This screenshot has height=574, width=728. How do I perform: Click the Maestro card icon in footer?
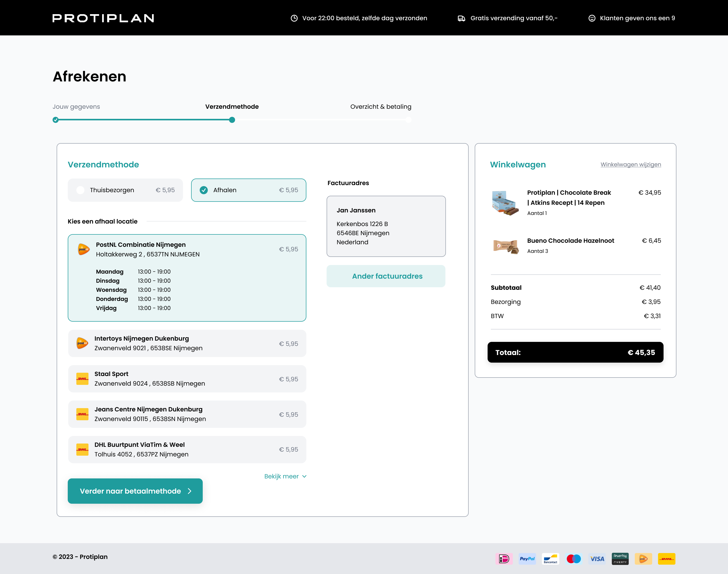point(574,559)
